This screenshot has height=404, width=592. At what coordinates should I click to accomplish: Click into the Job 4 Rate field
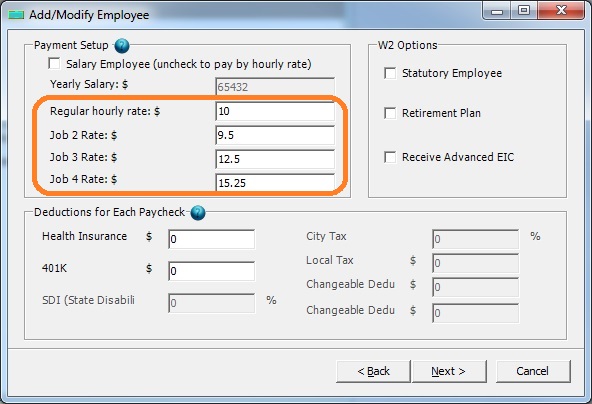[275, 183]
